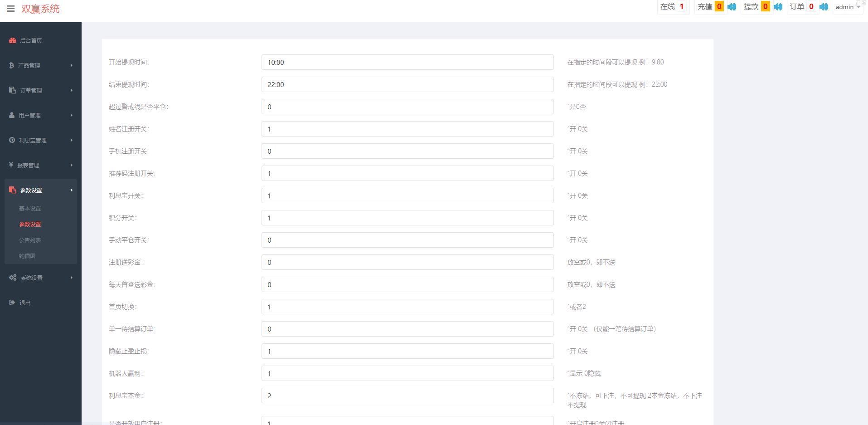
Task: Go to 轮播图 submenu page
Action: click(x=27, y=256)
